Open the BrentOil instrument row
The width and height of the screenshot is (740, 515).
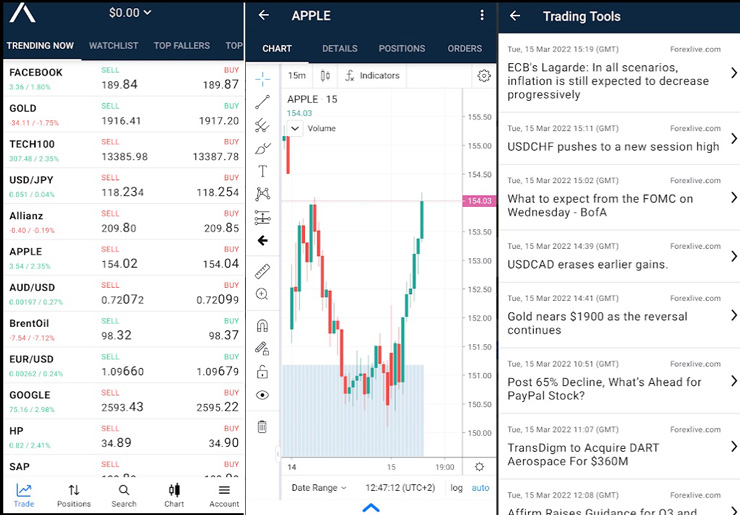coord(124,329)
